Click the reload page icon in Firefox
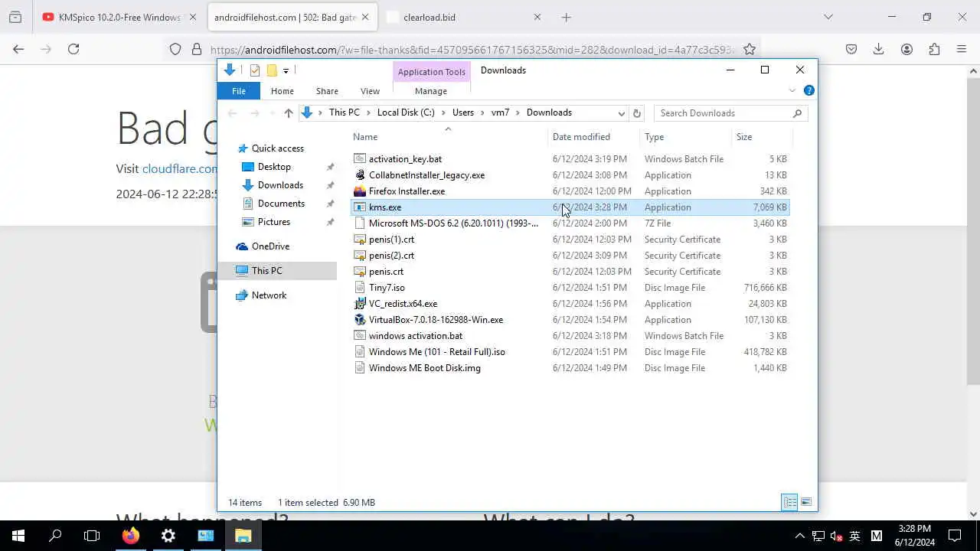 pyautogui.click(x=73, y=49)
